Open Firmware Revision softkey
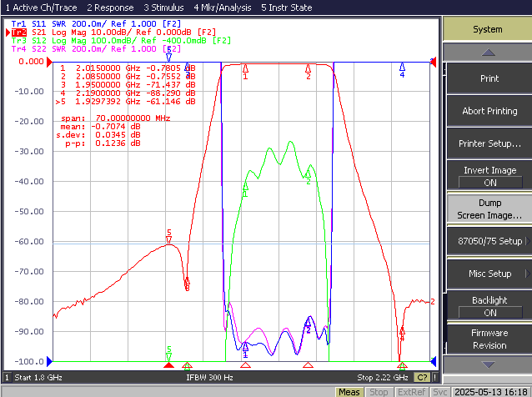Screen dimensions: 532x397 coord(489,339)
